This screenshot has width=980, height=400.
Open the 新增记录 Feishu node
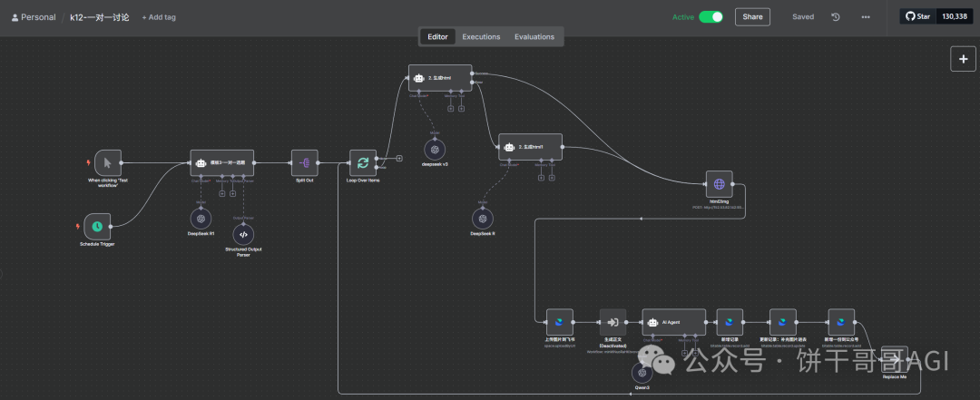(x=730, y=322)
